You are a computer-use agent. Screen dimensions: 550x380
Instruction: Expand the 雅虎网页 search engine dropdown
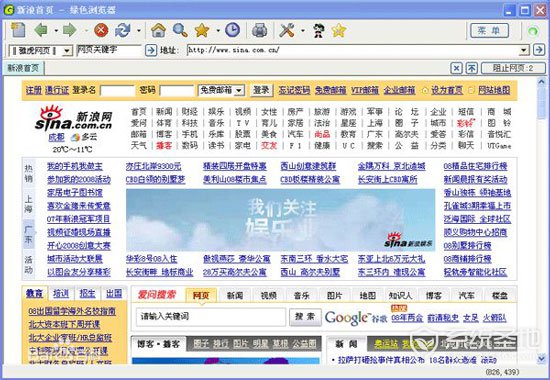[67, 51]
